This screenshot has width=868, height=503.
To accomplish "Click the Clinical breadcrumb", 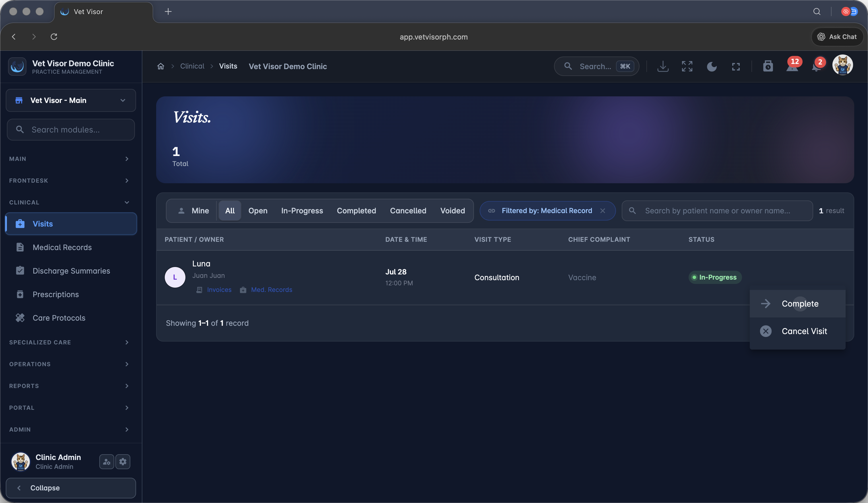I will click(192, 66).
